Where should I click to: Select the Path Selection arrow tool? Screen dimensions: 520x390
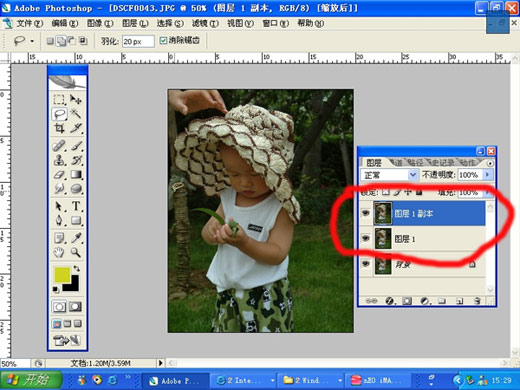click(59, 206)
